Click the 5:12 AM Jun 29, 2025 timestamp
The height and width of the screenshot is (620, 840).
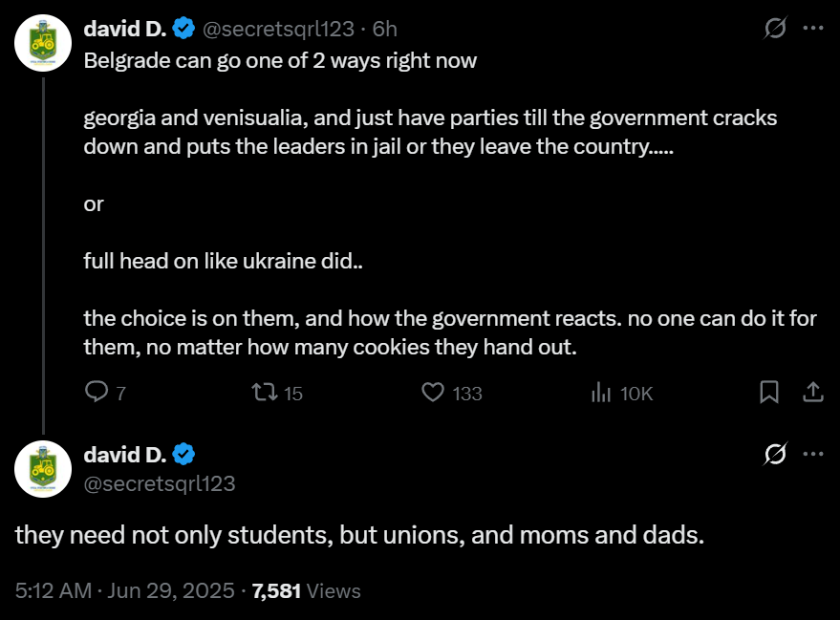pos(125,590)
